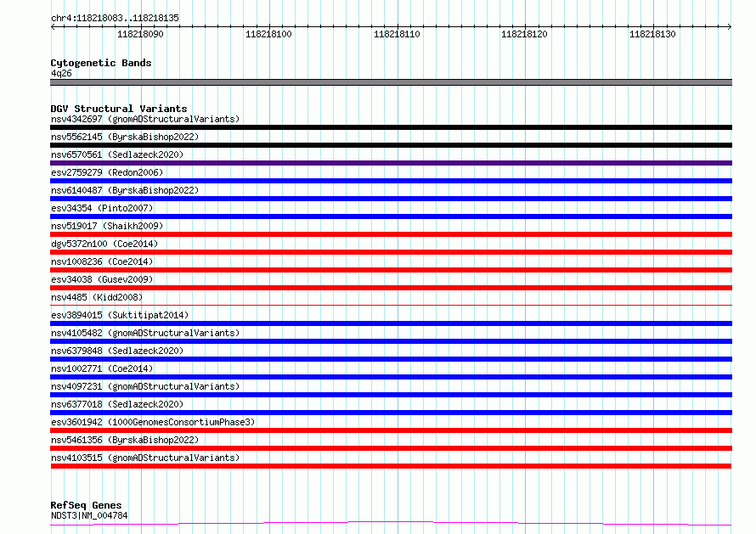Click the thin red line for nsv4485
The width and height of the screenshot is (756, 534).
pyautogui.click(x=391, y=305)
